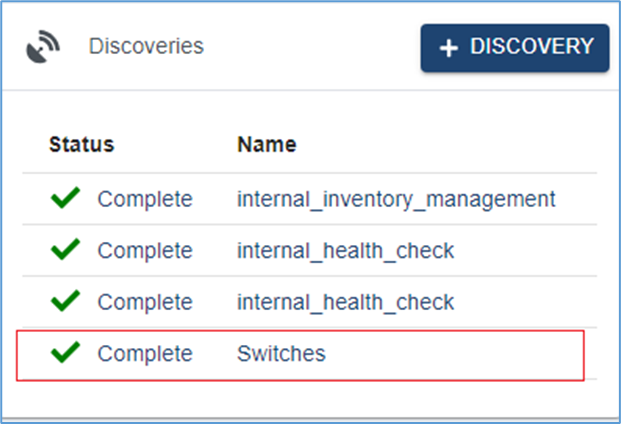Screen dimensions: 621x424
Task: Click Complete status of internal_inventory_management
Action: click(x=144, y=199)
